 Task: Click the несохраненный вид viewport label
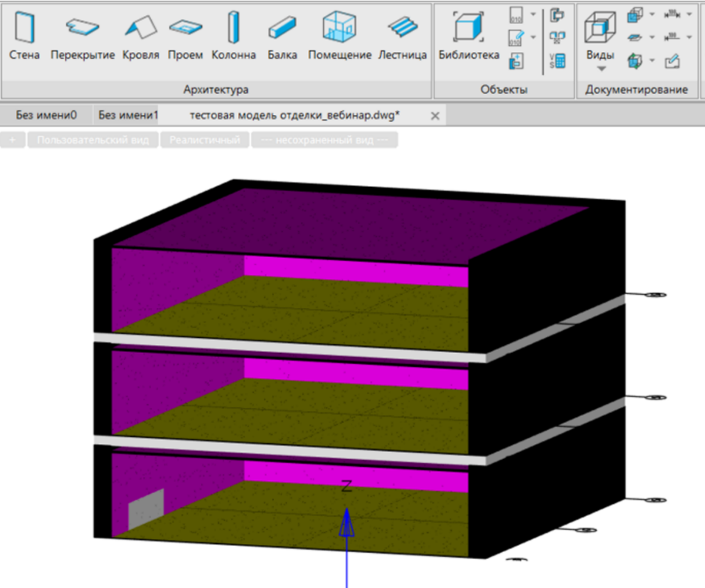coord(324,140)
